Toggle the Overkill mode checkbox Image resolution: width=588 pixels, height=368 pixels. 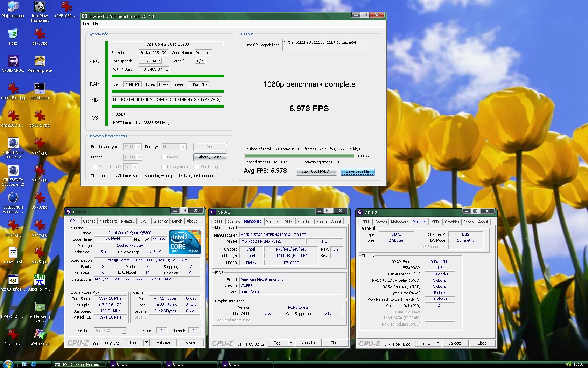(x=95, y=167)
